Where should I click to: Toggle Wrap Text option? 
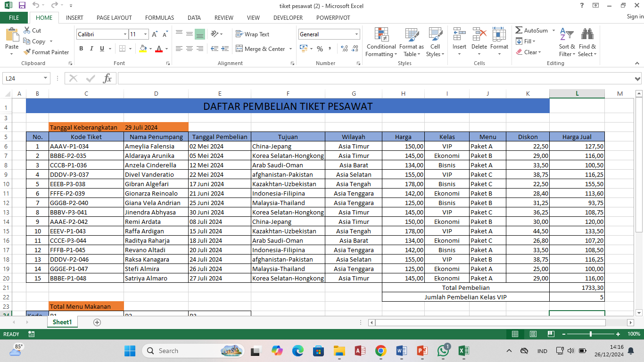pos(252,34)
